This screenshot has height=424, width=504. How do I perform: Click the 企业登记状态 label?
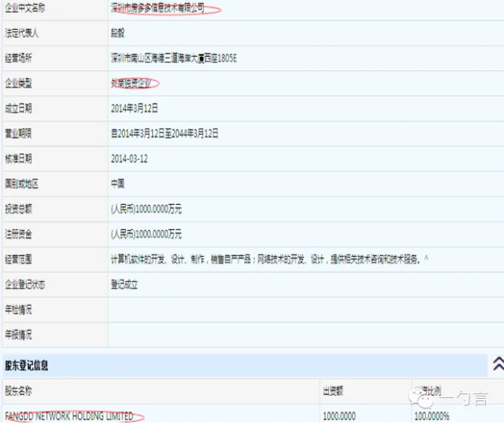[25, 285]
